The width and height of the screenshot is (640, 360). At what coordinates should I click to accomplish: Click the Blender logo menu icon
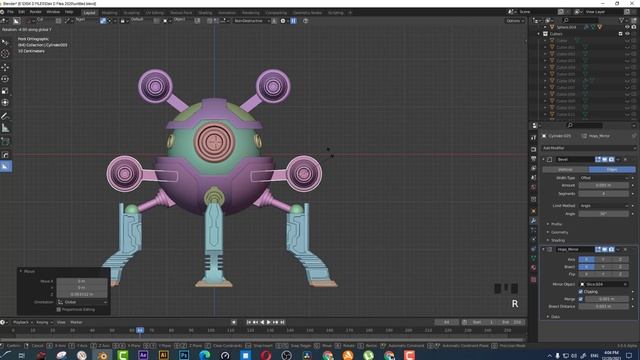coord(2,12)
